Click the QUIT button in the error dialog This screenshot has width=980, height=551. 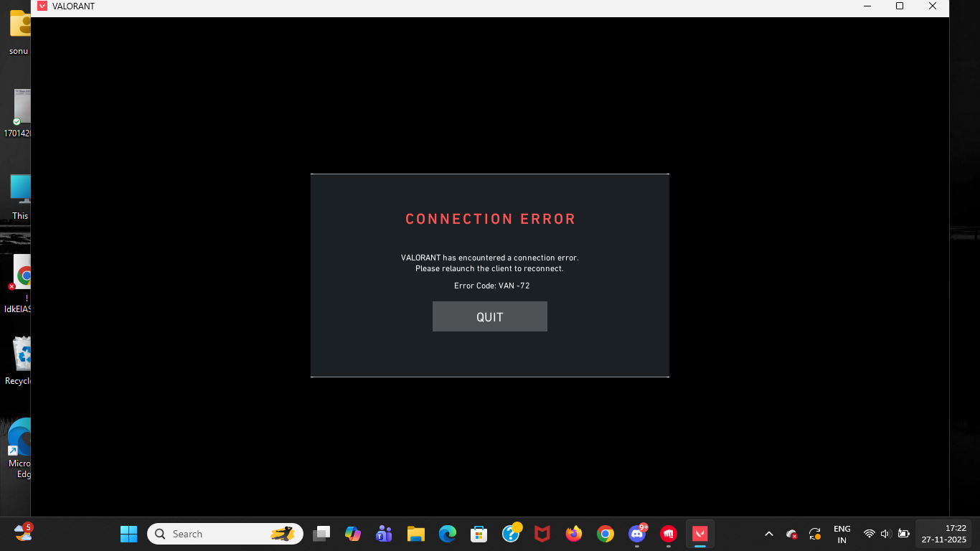pyautogui.click(x=490, y=316)
